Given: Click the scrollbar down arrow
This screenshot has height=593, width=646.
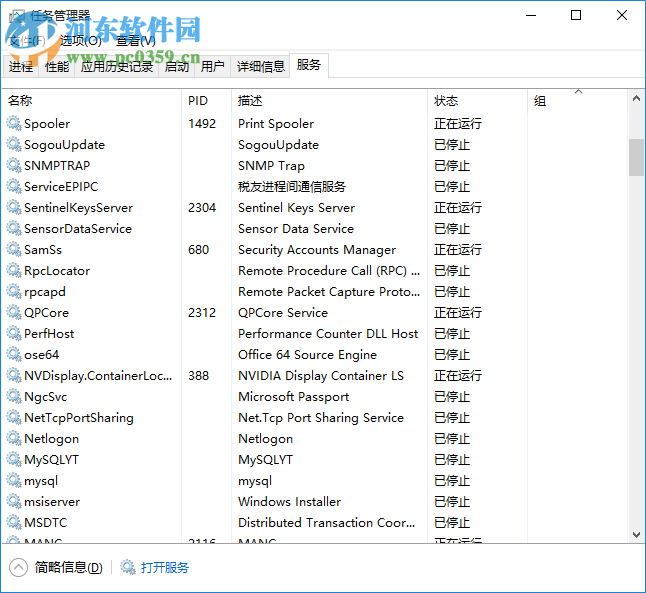Looking at the screenshot, I should coord(636,535).
